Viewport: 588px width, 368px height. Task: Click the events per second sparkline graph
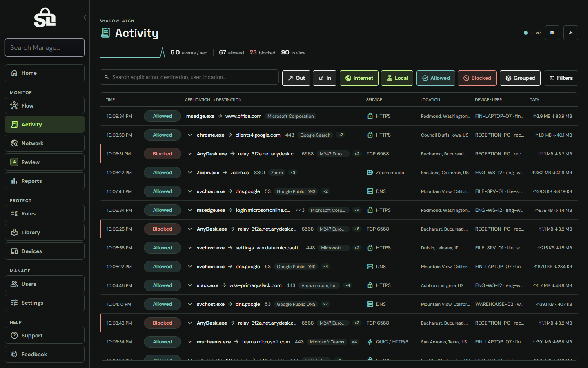[132, 52]
